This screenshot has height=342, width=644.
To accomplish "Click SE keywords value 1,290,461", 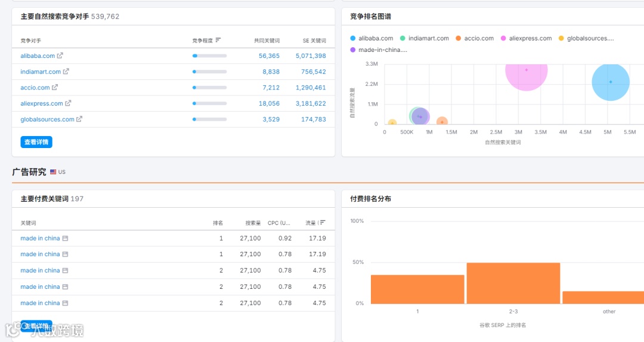I will click(311, 88).
